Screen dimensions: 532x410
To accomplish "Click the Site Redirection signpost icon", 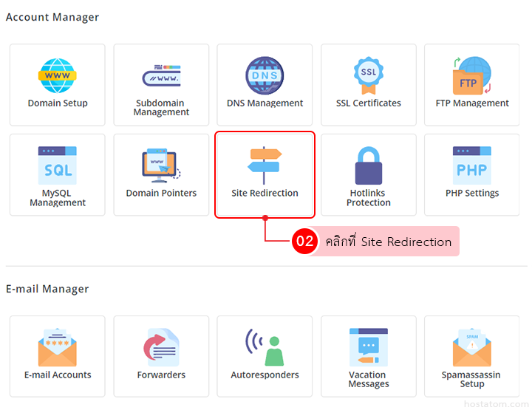I will click(265, 165).
